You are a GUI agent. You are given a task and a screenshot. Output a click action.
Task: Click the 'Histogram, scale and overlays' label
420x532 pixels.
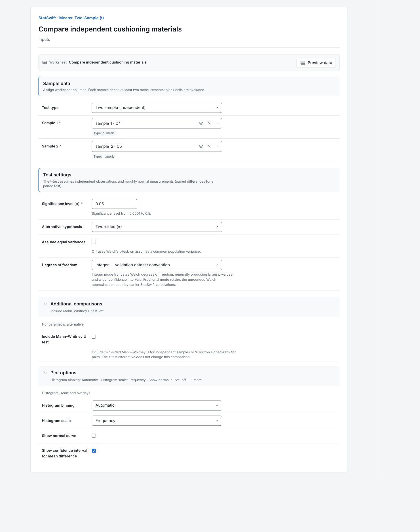click(66, 393)
